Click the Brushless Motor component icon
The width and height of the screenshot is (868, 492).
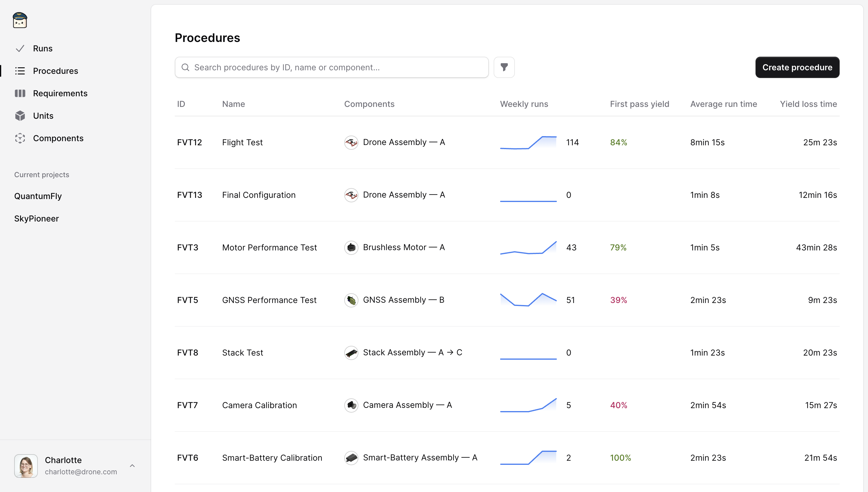351,247
